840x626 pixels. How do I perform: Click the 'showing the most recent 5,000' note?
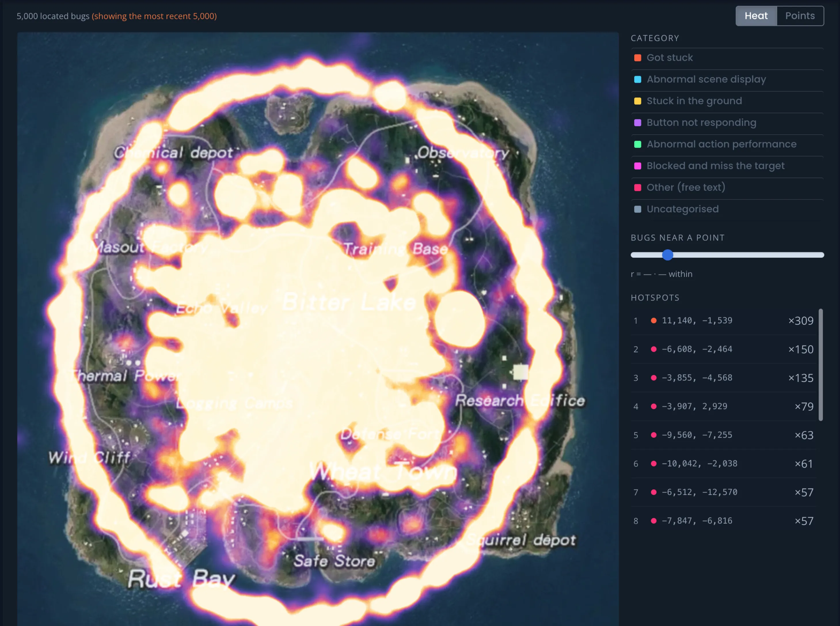(x=154, y=16)
